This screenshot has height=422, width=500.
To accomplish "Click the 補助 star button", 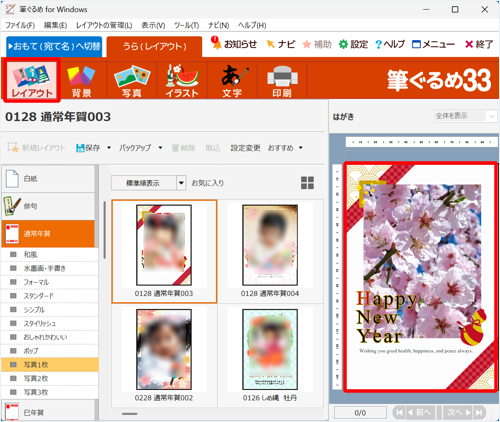I will [x=317, y=44].
